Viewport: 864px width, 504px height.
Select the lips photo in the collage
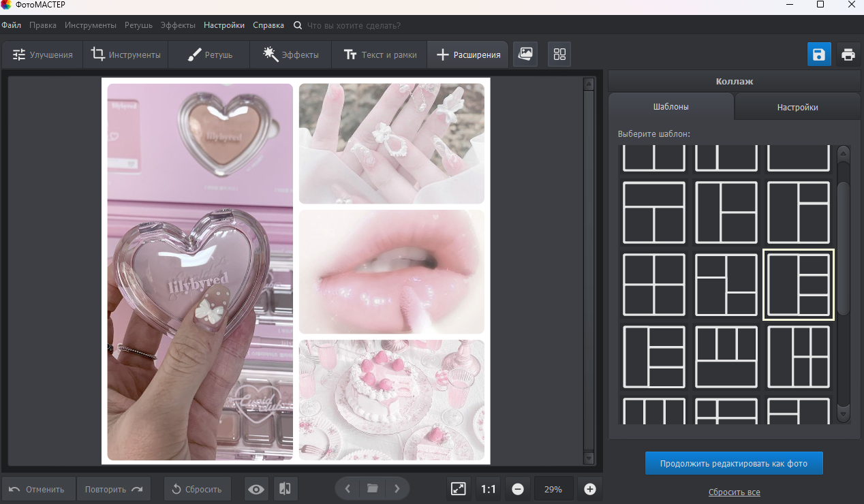[392, 272]
